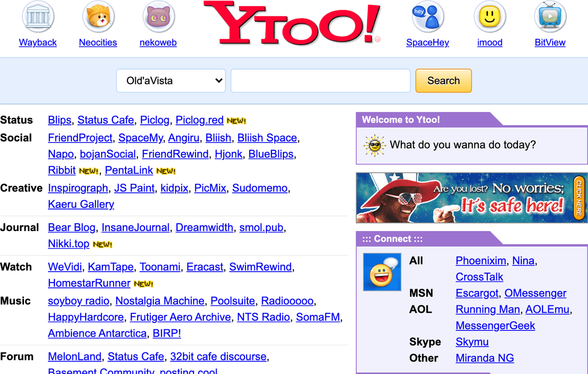Open the Kaeru Gallery link
Viewport: 588px width, 374px height.
click(81, 205)
